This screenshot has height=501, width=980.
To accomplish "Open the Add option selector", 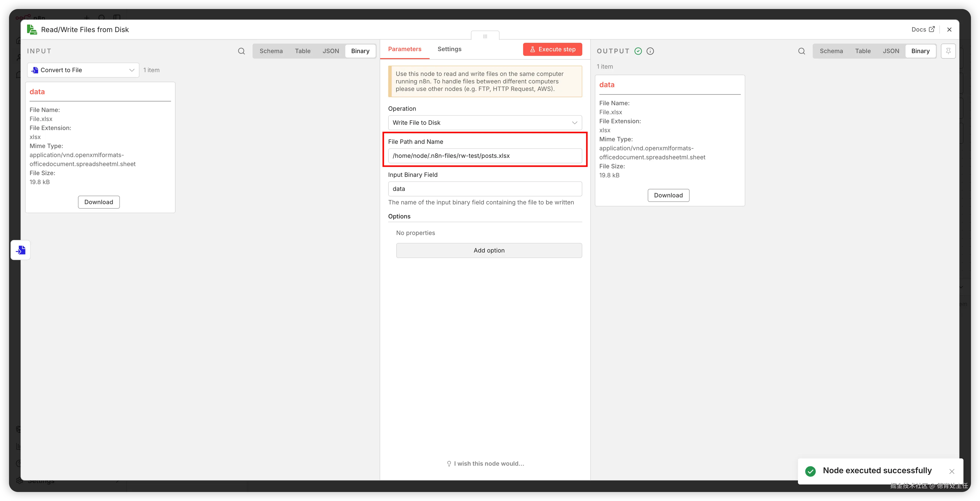I will [x=489, y=250].
